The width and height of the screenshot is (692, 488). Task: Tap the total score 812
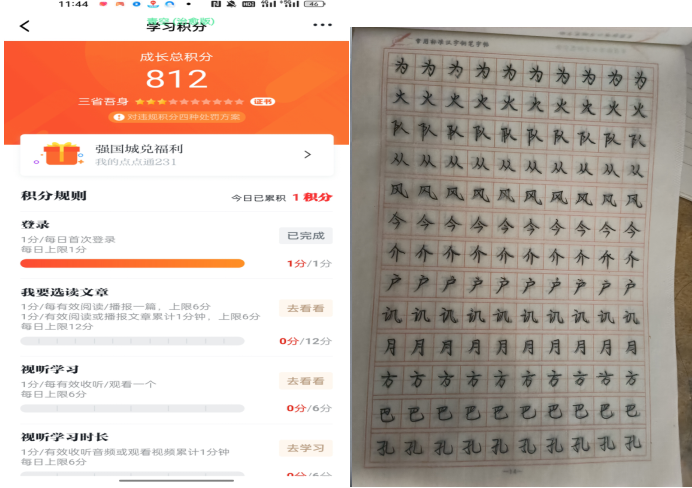coord(177,79)
